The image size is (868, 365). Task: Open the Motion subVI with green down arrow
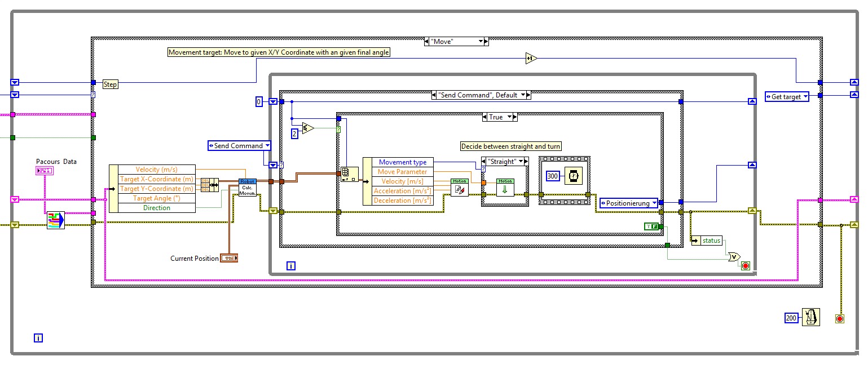pos(505,188)
